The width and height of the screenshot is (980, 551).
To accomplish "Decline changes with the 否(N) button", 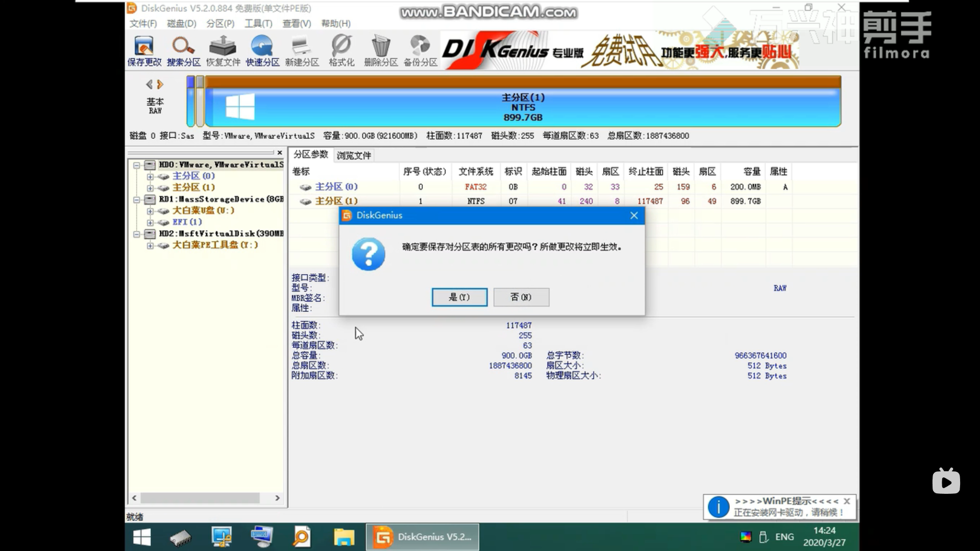I will (x=521, y=297).
